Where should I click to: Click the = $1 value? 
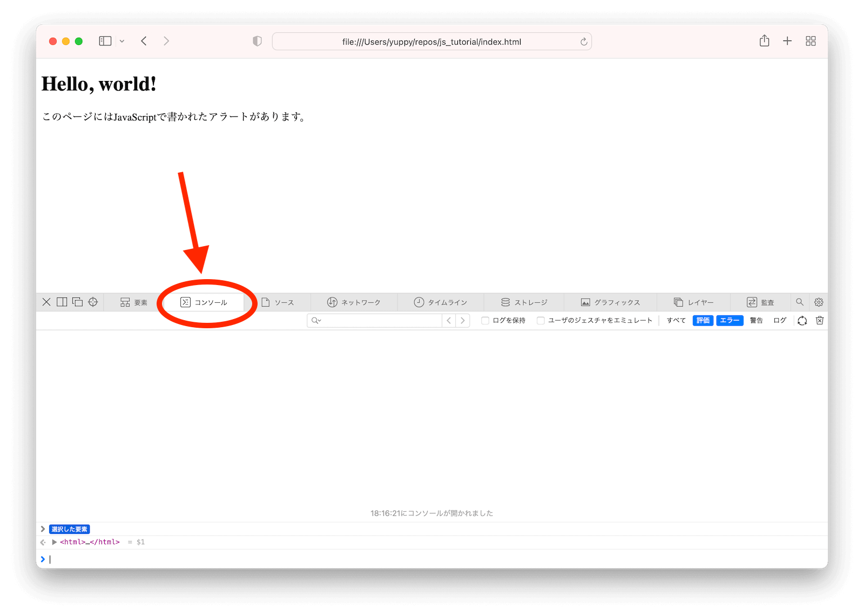(x=136, y=542)
